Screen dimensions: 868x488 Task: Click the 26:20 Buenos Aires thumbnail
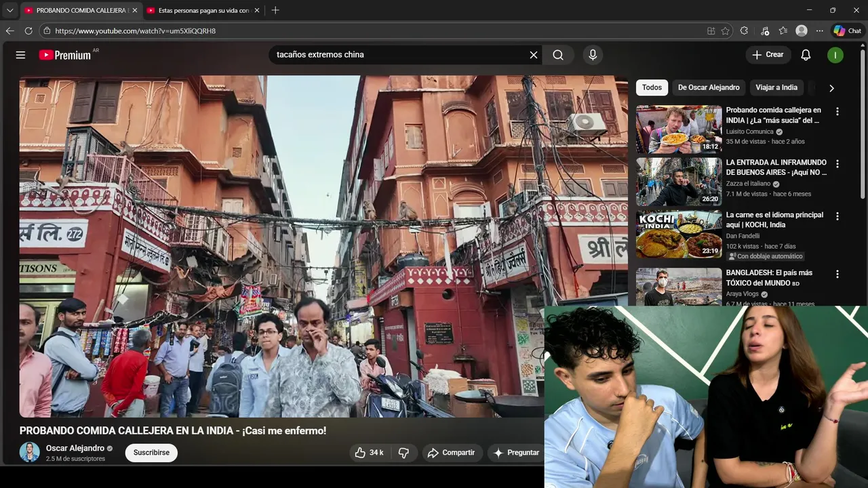point(679,182)
